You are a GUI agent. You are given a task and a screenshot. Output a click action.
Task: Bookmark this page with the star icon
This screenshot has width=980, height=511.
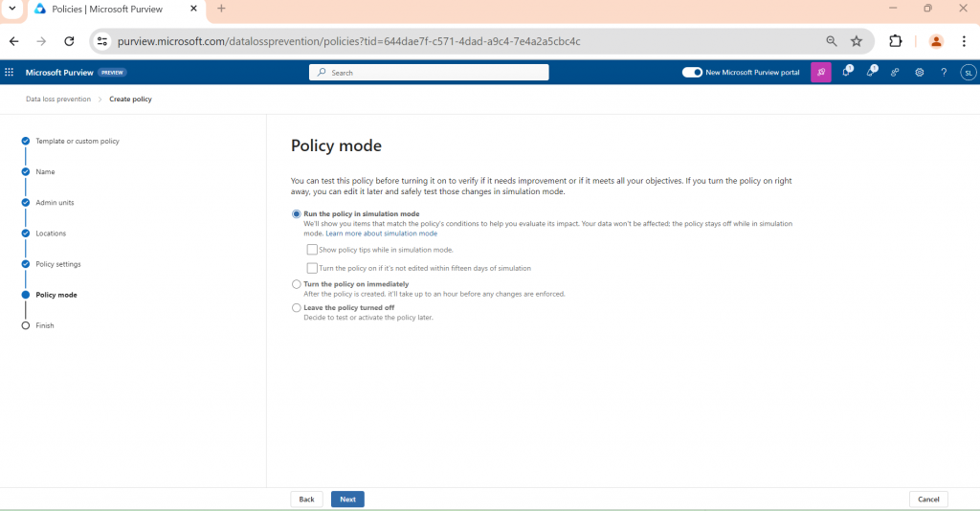point(857,41)
